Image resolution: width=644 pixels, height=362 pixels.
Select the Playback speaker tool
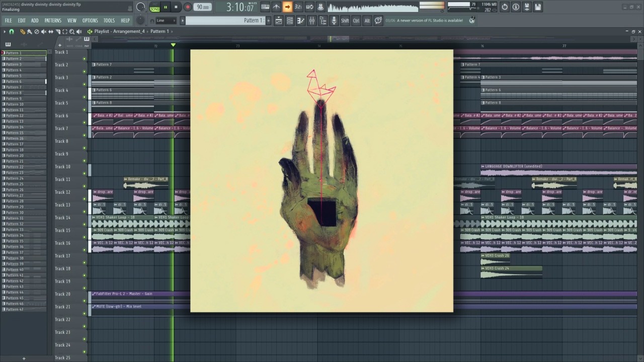click(79, 32)
